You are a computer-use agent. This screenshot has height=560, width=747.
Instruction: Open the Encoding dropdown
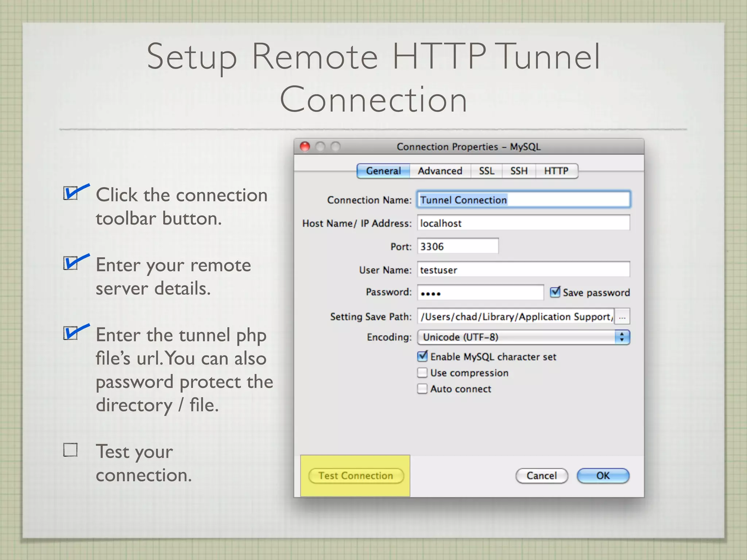click(524, 337)
